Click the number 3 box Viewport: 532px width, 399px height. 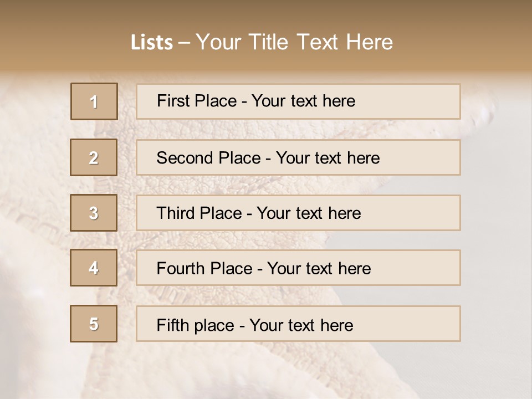(x=94, y=213)
